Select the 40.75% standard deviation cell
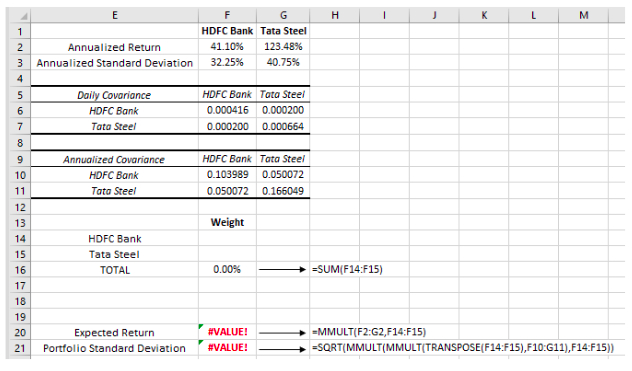The width and height of the screenshot is (632, 371). coord(283,63)
